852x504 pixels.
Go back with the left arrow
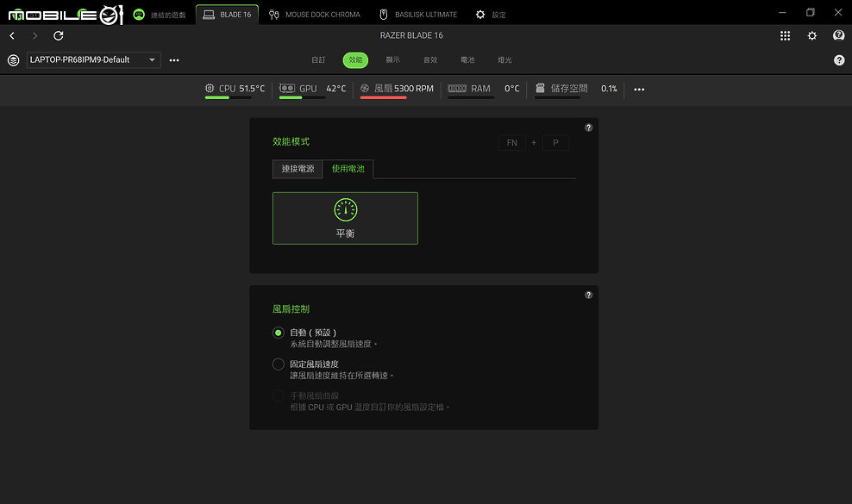[12, 36]
